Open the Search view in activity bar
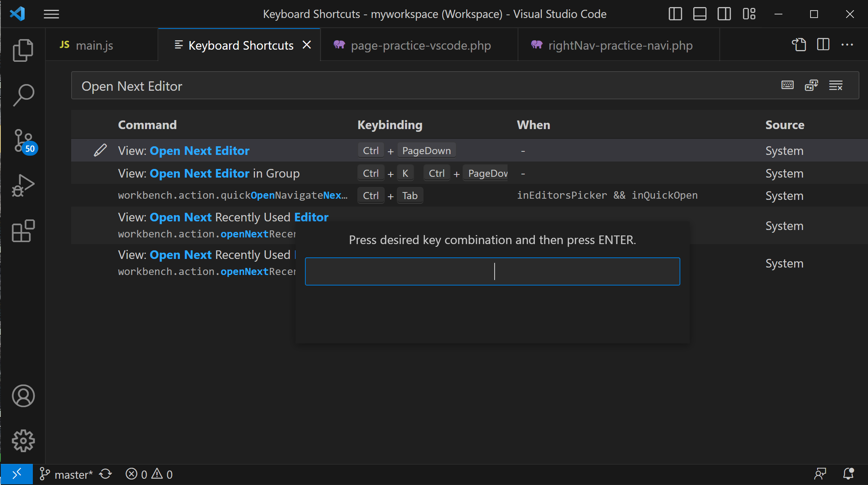868x485 pixels. click(23, 95)
